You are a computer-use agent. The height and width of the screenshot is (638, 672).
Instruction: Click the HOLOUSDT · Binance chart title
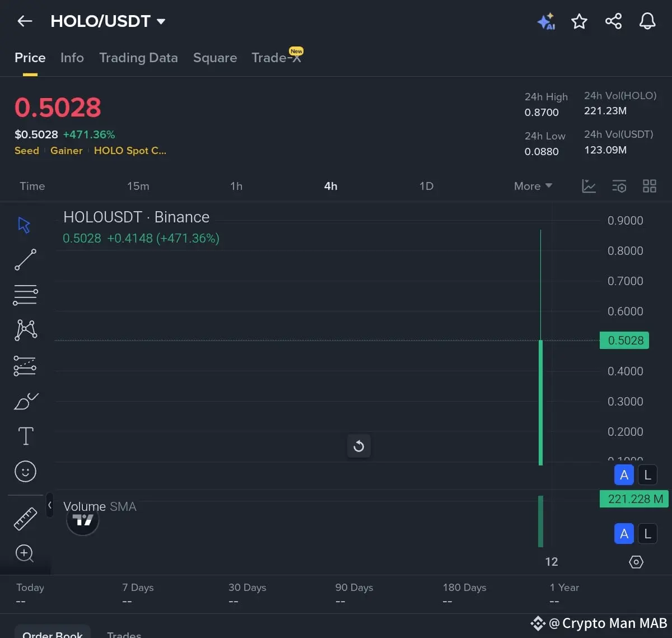click(x=136, y=217)
